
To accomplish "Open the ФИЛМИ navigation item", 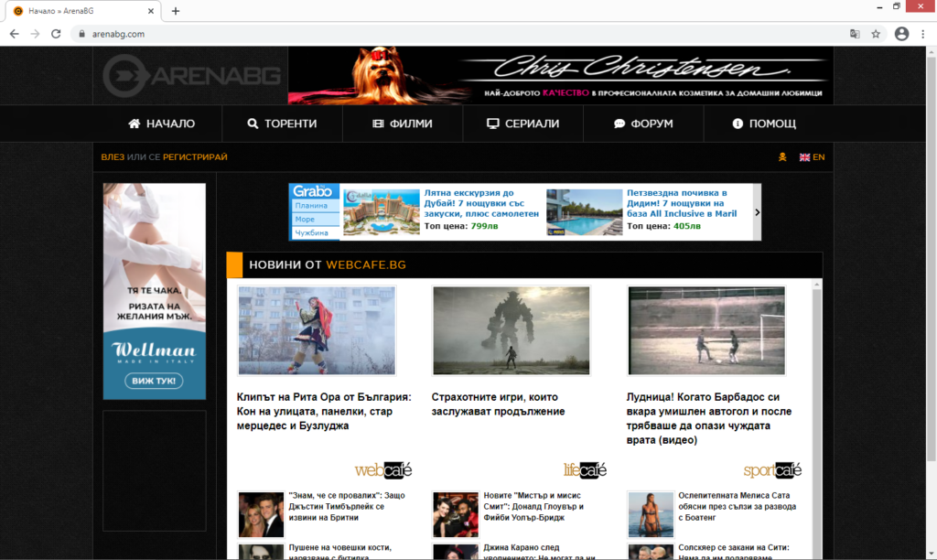I will coord(403,124).
